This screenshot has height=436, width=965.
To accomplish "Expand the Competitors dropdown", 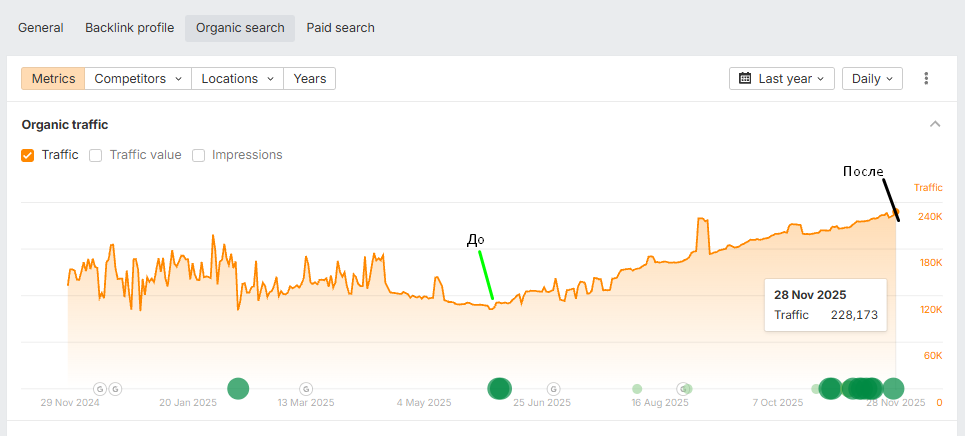I will tap(138, 79).
